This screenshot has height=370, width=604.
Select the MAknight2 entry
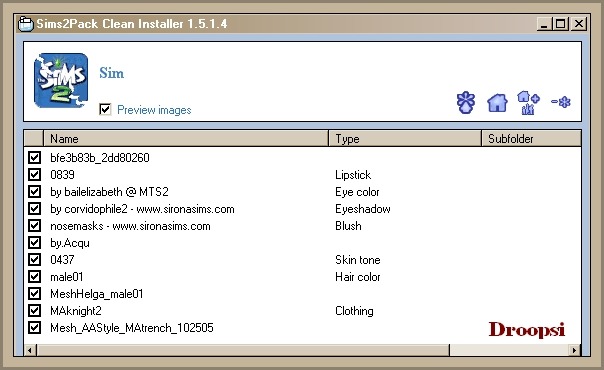tap(76, 311)
